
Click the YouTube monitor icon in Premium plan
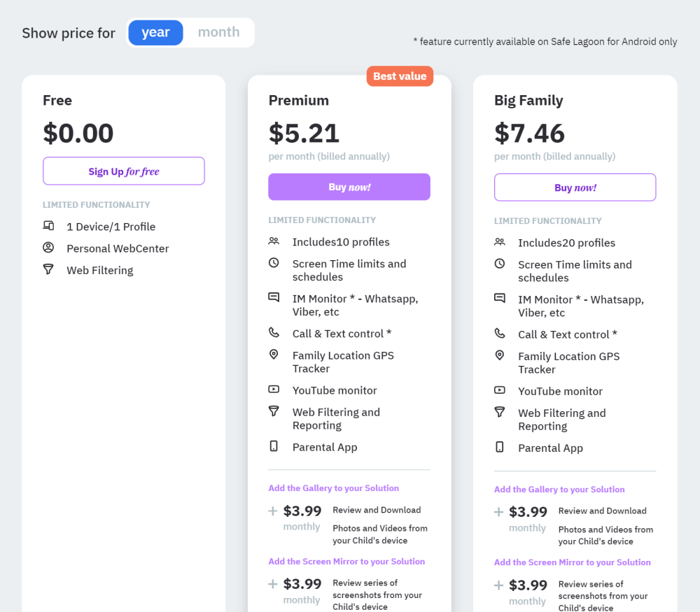(x=274, y=390)
